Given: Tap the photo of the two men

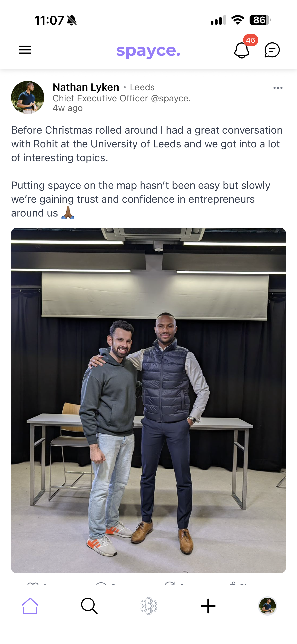Looking at the screenshot, I should click(148, 400).
